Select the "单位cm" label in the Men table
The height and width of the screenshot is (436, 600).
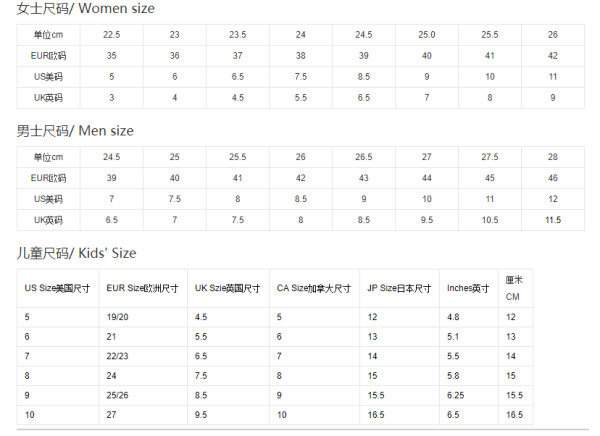(x=48, y=157)
